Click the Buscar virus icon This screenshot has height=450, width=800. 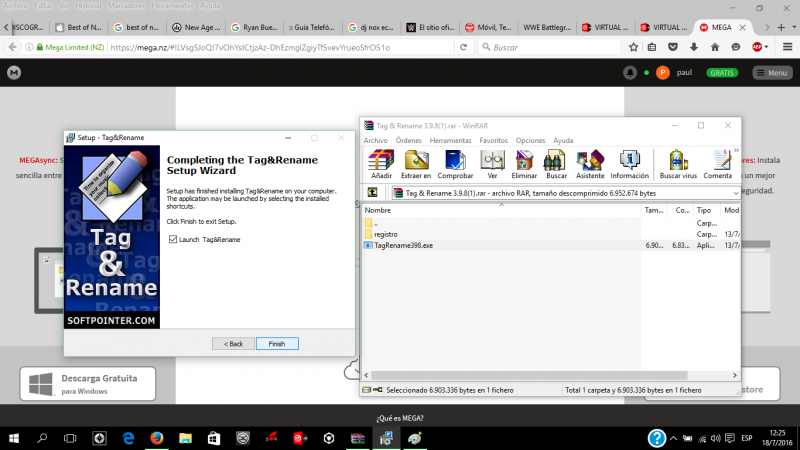pos(678,164)
